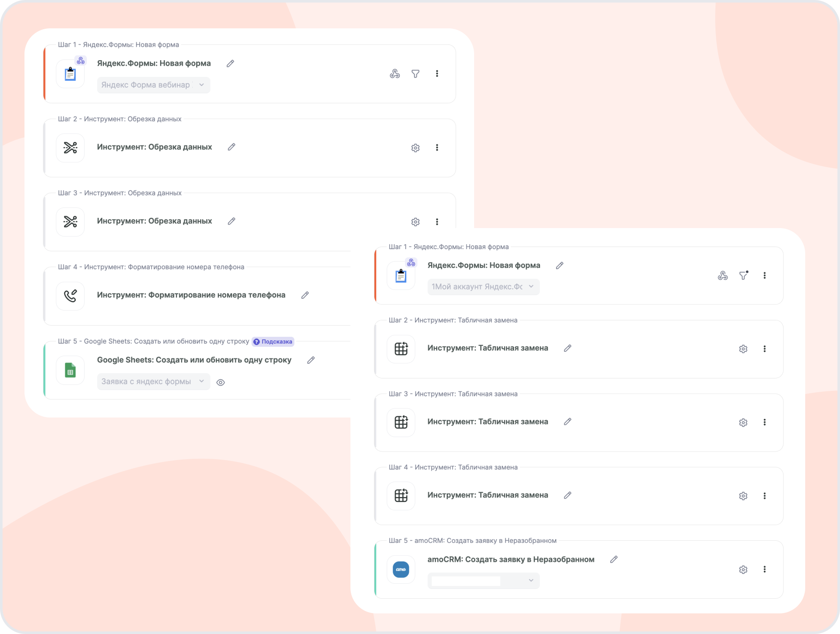Image resolution: width=840 pixels, height=634 pixels.
Task: Click the table icon in Step 4 Табличная замена
Action: (401, 496)
